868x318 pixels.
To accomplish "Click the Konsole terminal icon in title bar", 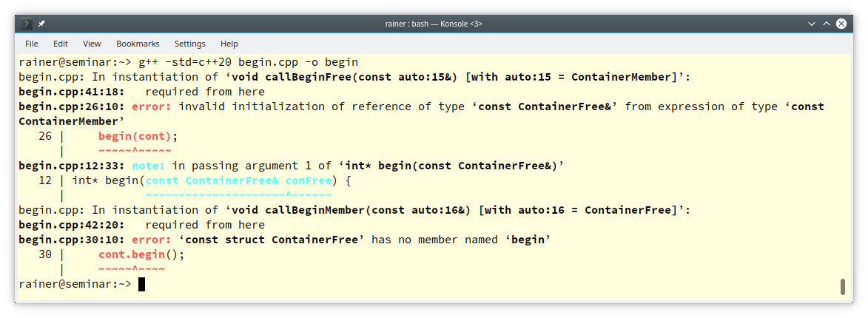I will tap(27, 24).
